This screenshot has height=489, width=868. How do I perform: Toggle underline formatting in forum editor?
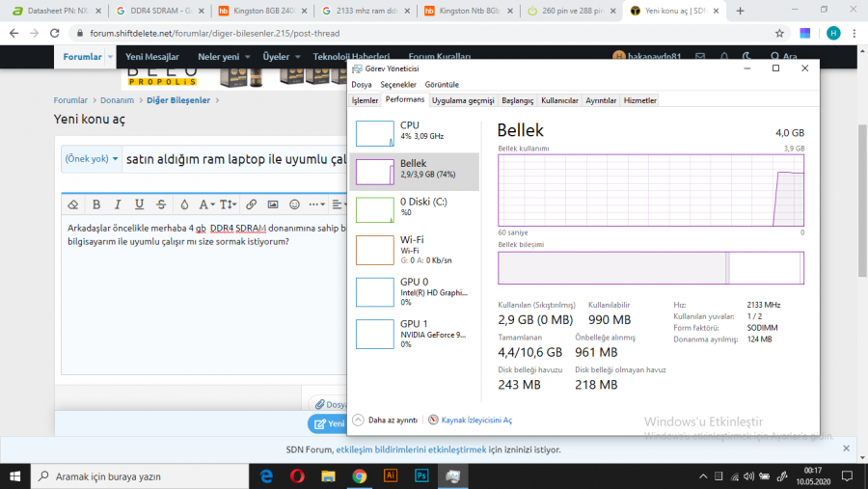(x=140, y=204)
